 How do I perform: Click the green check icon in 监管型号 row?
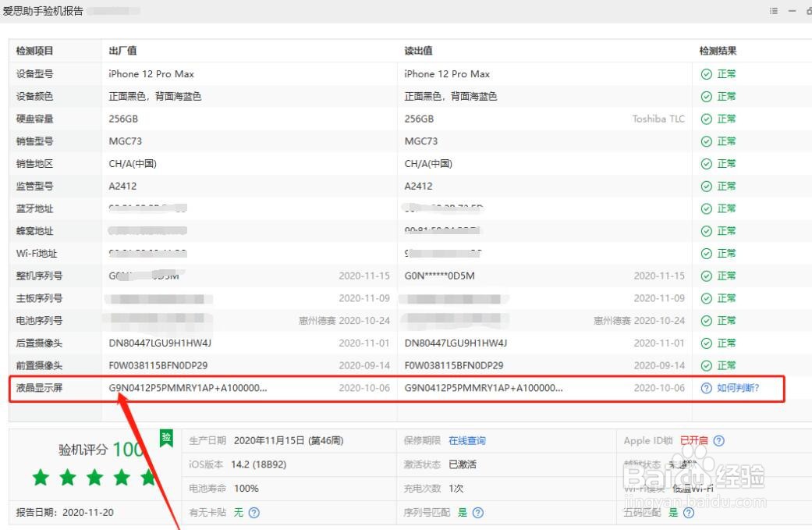(707, 186)
